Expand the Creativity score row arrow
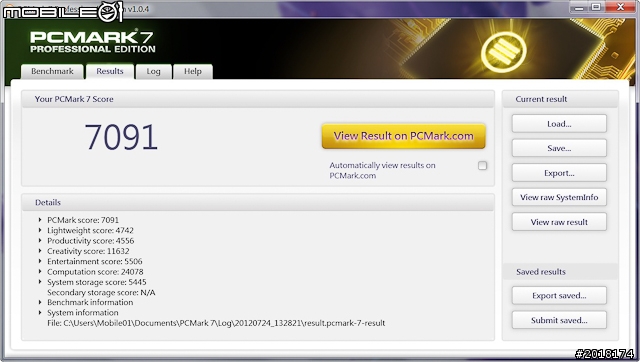The image size is (640, 362). (x=40, y=251)
